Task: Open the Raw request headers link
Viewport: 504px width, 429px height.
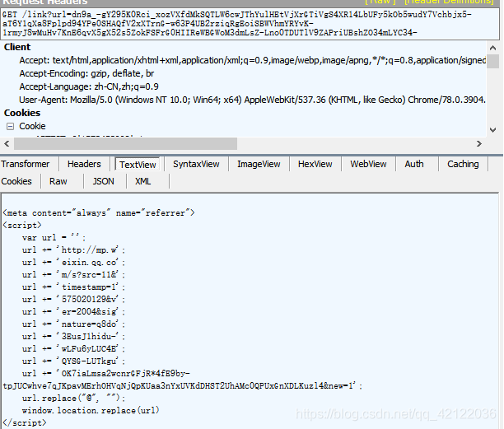Action: point(380,2)
